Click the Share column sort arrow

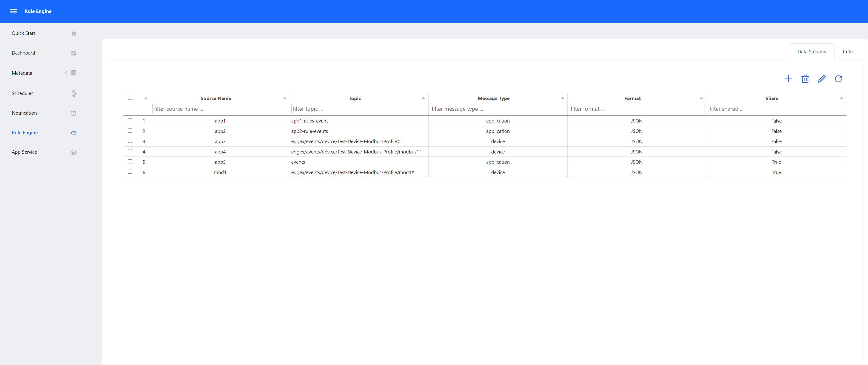[842, 98]
